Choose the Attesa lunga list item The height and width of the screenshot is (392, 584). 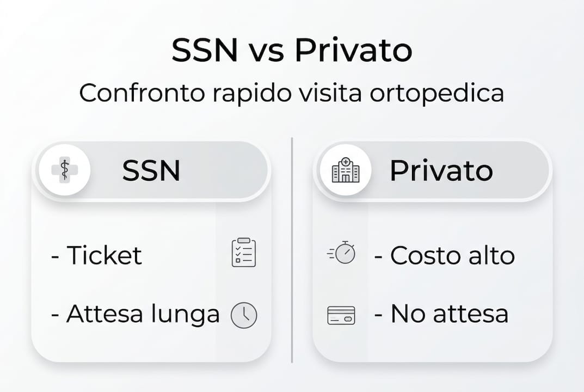pos(135,314)
